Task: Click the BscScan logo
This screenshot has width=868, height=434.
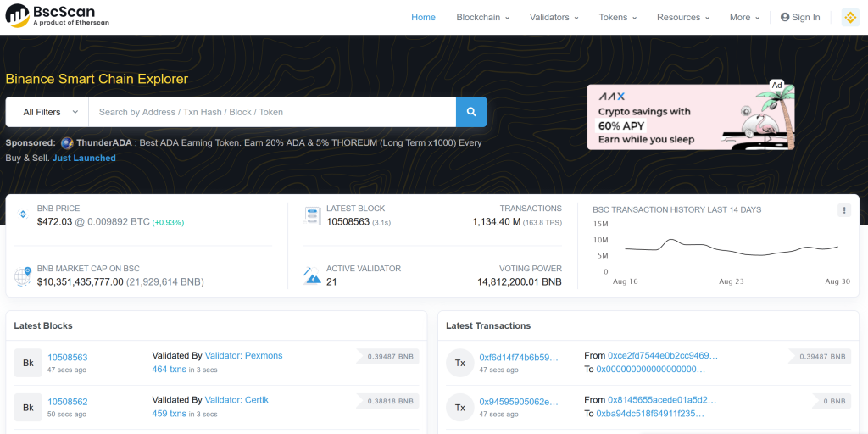Action: [x=58, y=15]
